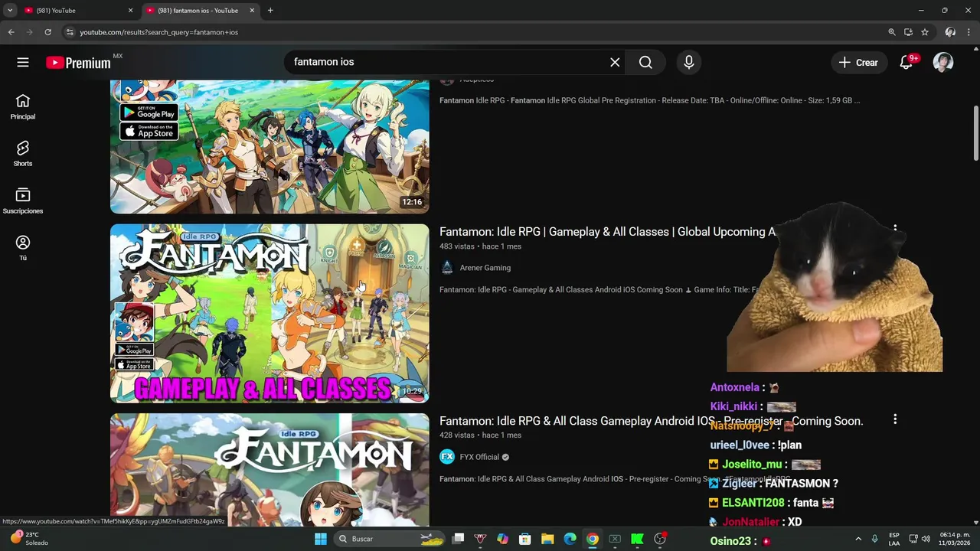Open Suscripciones in the sidebar
Viewport: 980px width, 551px height.
click(x=23, y=201)
